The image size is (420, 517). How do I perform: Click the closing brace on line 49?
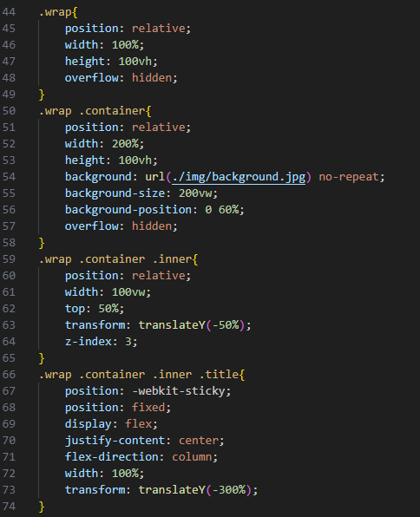coord(42,95)
